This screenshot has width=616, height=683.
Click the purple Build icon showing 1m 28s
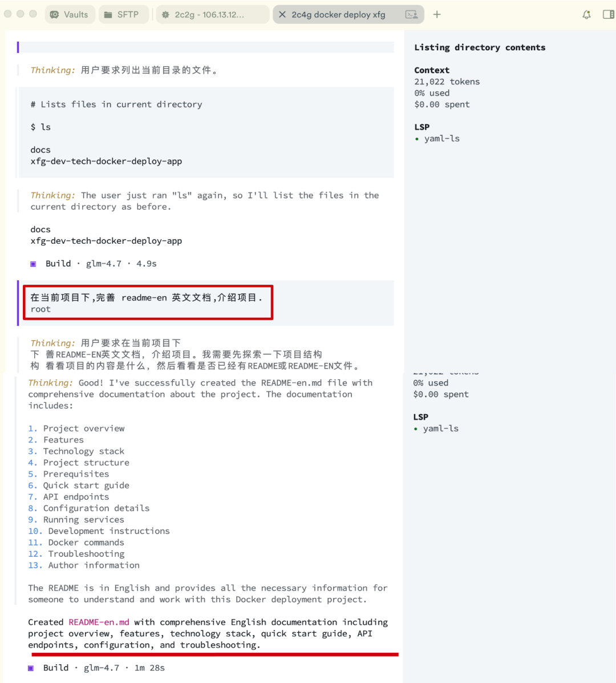(x=31, y=668)
